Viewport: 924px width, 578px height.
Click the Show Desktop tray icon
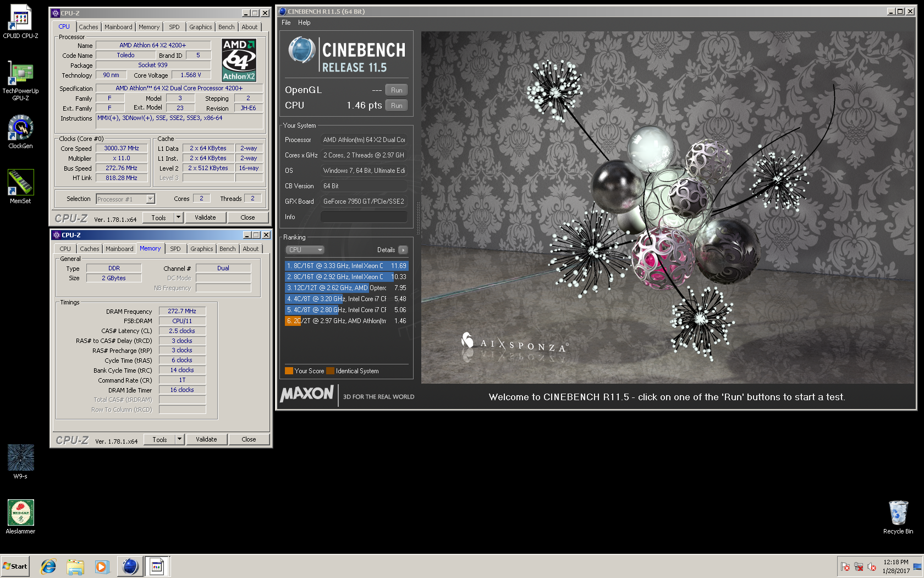(917, 566)
